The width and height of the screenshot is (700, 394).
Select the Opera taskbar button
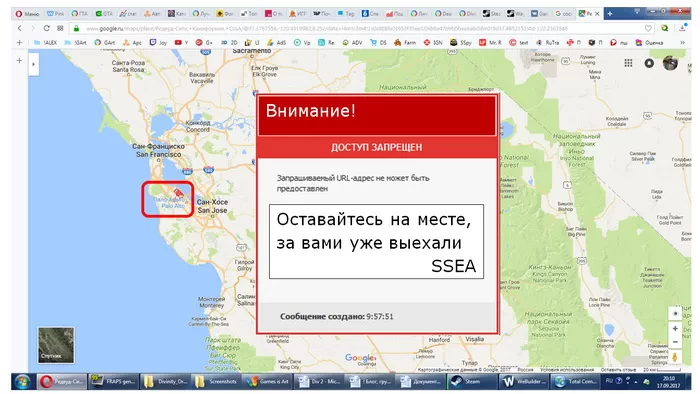coord(61,382)
